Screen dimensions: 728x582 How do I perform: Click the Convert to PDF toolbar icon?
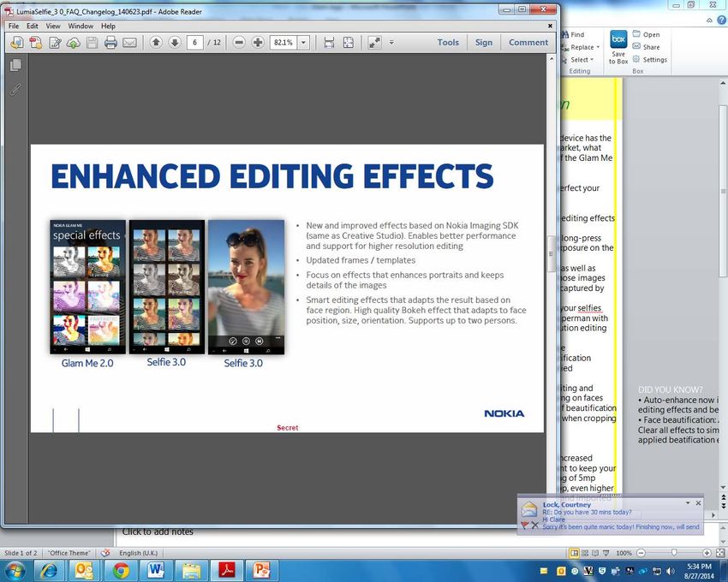[36, 43]
